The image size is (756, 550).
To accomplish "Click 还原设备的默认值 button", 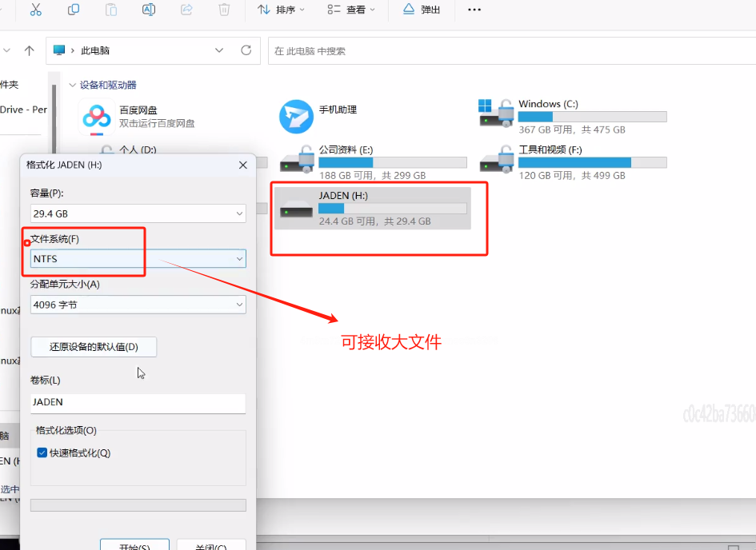I will click(x=94, y=347).
